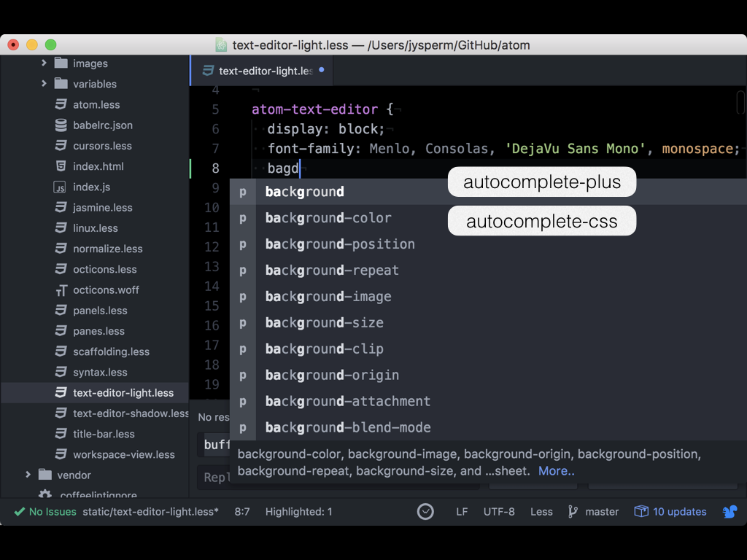Click the green checkmark linter icon
Viewport: 747px width, 560px height.
coord(20,511)
